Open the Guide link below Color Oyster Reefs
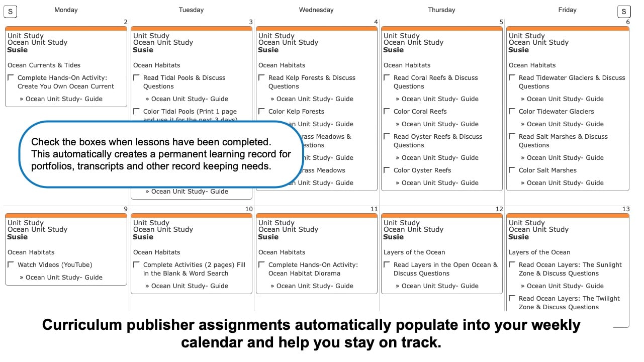 tap(440, 183)
